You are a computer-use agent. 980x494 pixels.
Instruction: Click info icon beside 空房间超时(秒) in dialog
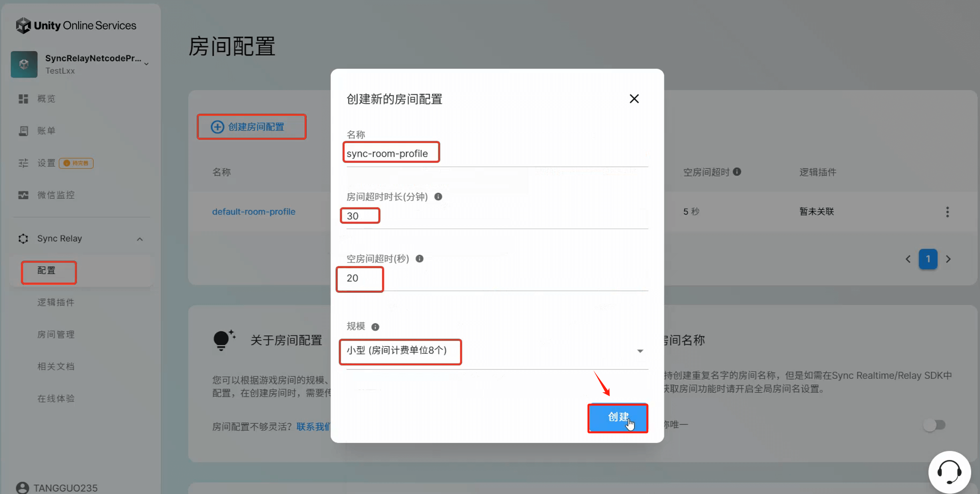click(x=420, y=259)
